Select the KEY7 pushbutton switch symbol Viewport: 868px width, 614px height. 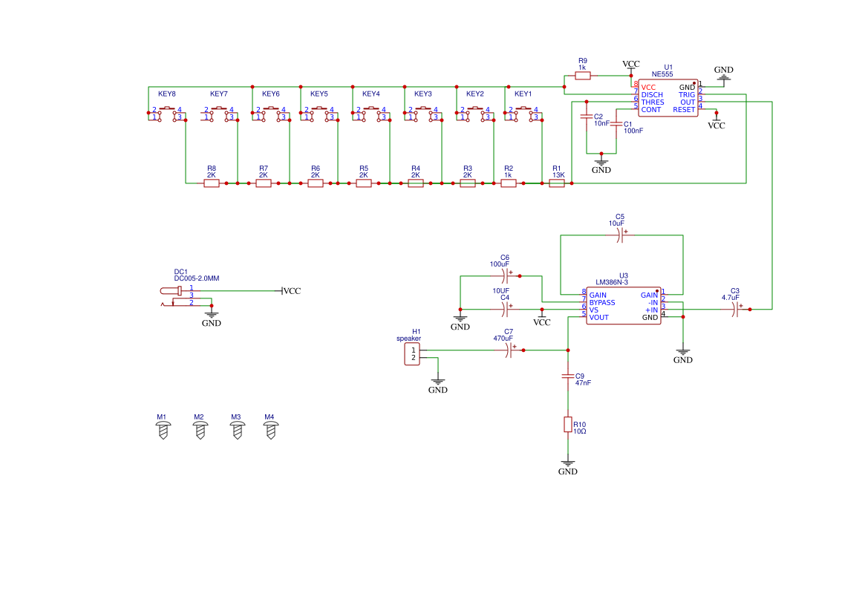pyautogui.click(x=218, y=114)
